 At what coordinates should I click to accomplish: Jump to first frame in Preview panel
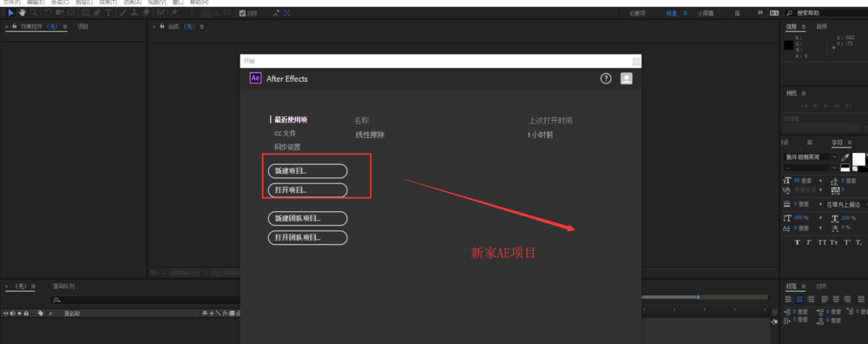(805, 105)
